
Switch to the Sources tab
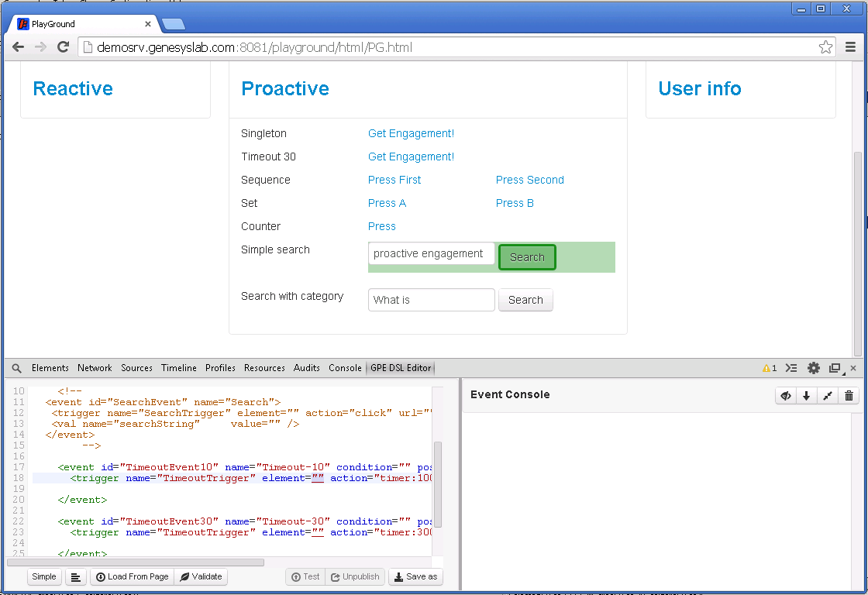(136, 368)
